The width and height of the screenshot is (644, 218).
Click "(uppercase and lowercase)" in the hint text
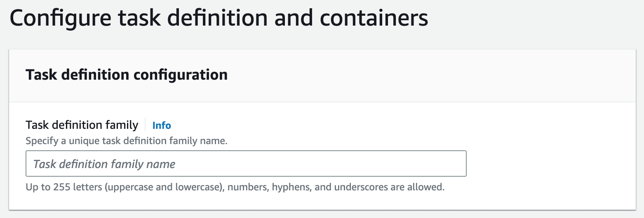[x=163, y=187]
